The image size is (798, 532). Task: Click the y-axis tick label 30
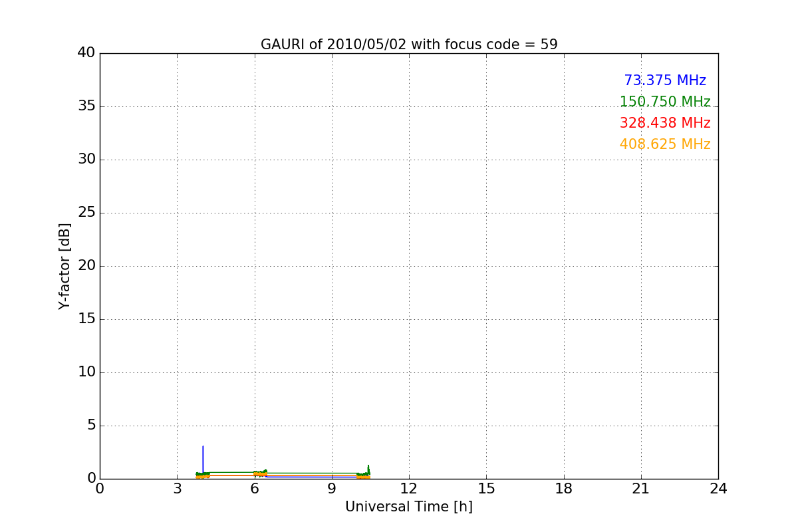click(86, 160)
